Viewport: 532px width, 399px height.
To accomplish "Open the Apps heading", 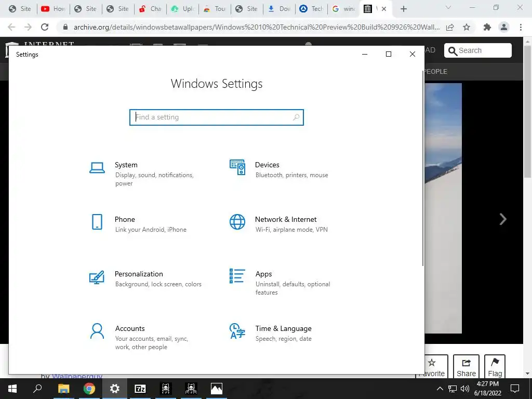I will pos(263,274).
